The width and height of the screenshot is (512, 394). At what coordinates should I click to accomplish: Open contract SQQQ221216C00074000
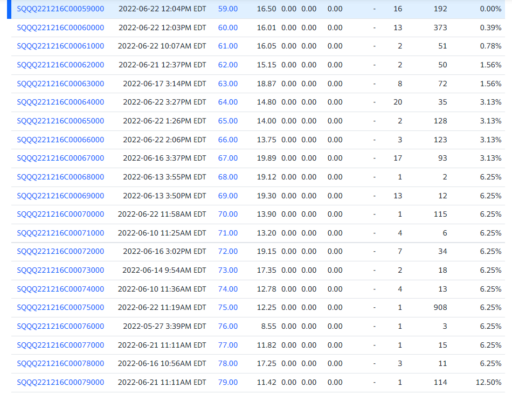[60, 289]
